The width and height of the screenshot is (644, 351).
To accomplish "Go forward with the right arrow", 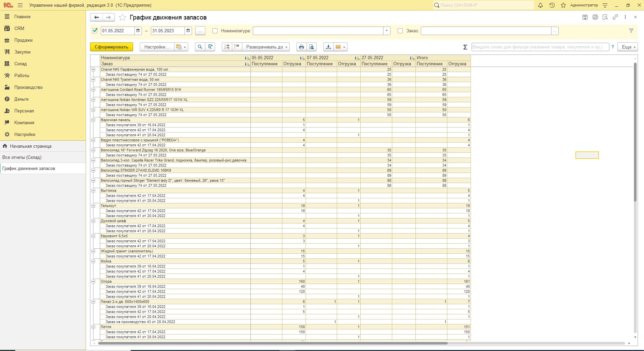I will pyautogui.click(x=109, y=17).
